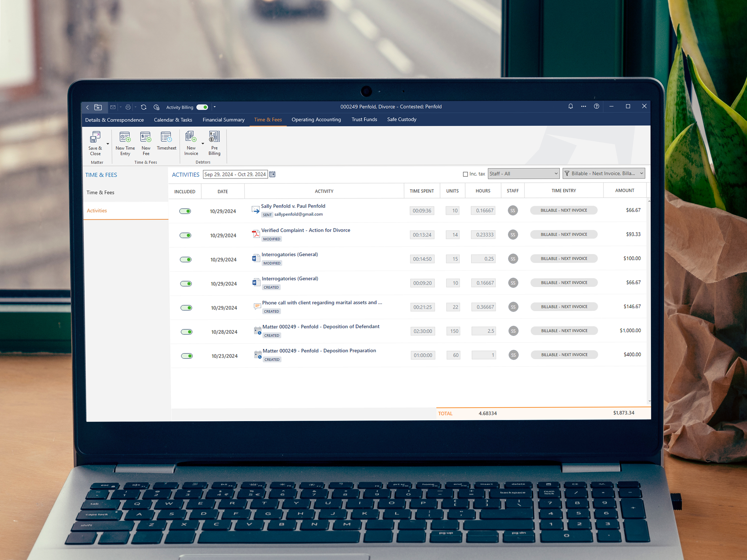Expand the Save & Close dropdown arrow

(108, 143)
